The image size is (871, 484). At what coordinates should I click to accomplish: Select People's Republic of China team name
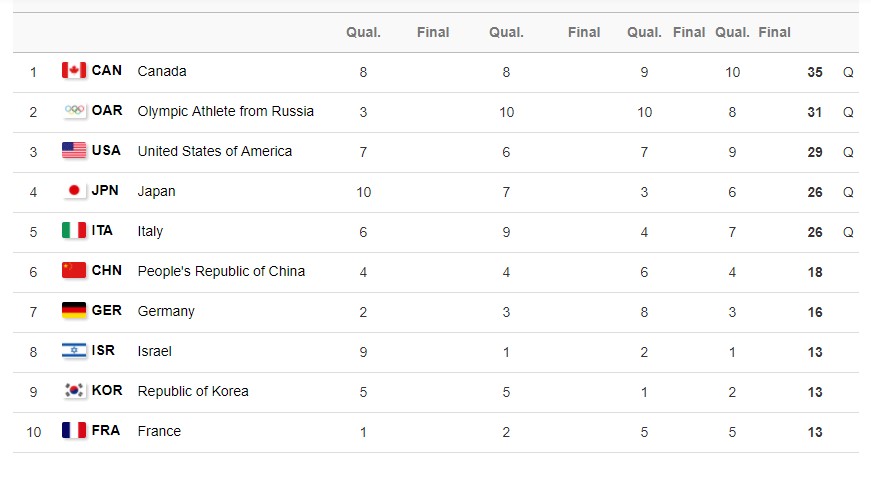click(x=221, y=271)
